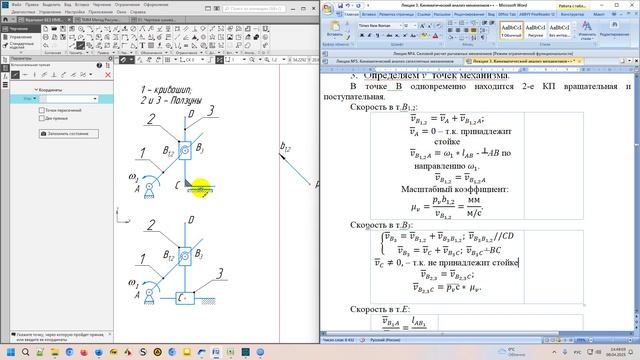Viewport: 640px width, 360px height.
Task: Toggle bold formatting in Word
Action: coord(362,36)
